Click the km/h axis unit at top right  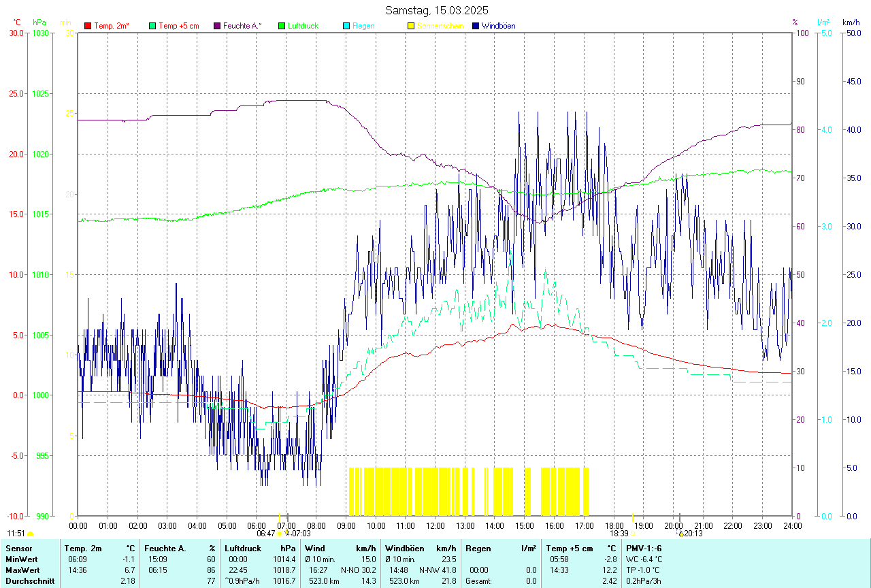click(851, 22)
